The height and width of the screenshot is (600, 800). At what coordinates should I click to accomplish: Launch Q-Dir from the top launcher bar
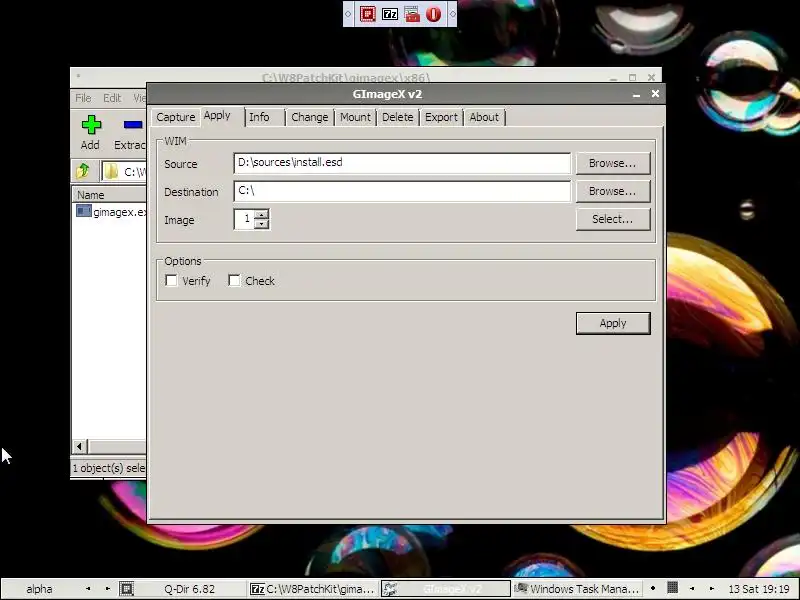(x=367, y=14)
